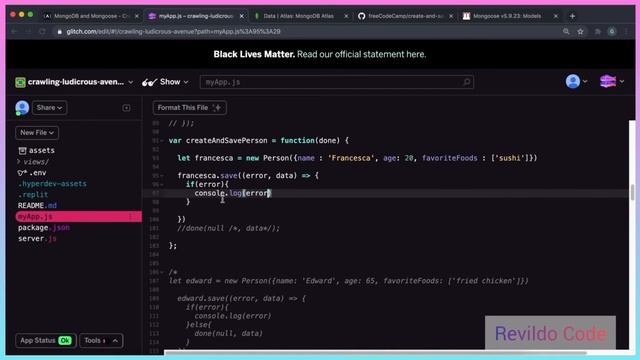The image size is (640, 360).
Task: Click the sunglasses Show icon
Action: 149,82
